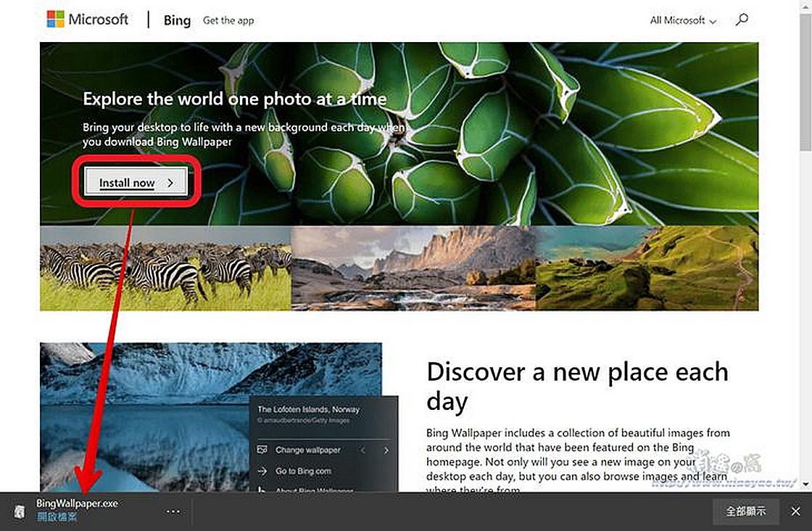Open the green hills wallpaper thumbnail
Image resolution: width=812 pixels, height=531 pixels.
(647, 268)
